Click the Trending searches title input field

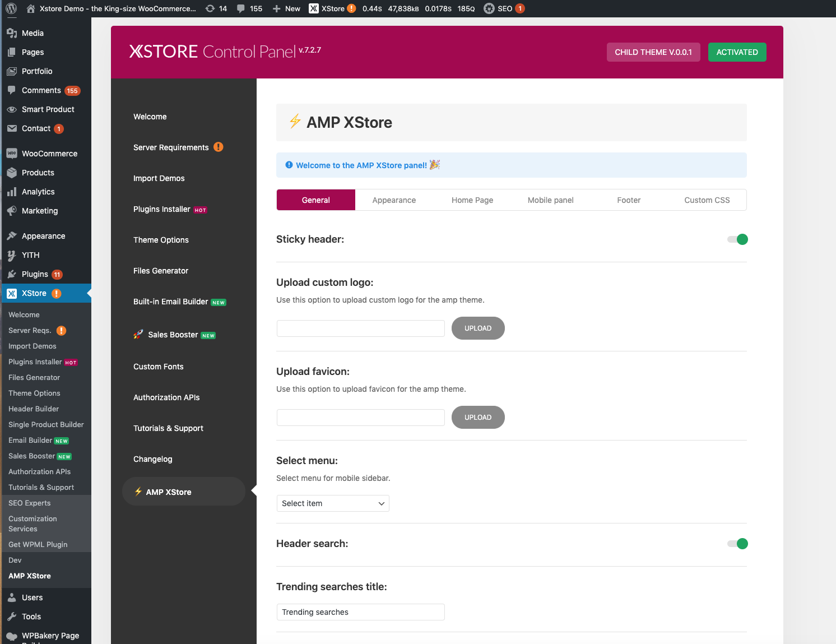[361, 612]
